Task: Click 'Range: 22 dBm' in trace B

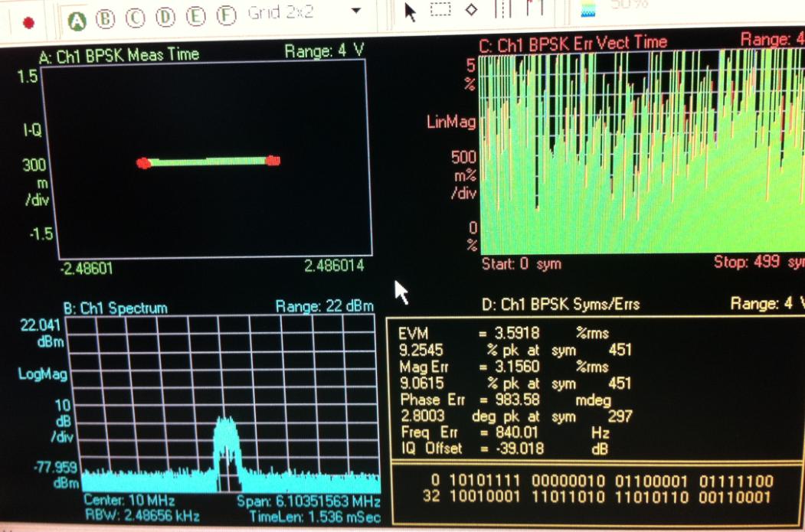Action: point(325,306)
